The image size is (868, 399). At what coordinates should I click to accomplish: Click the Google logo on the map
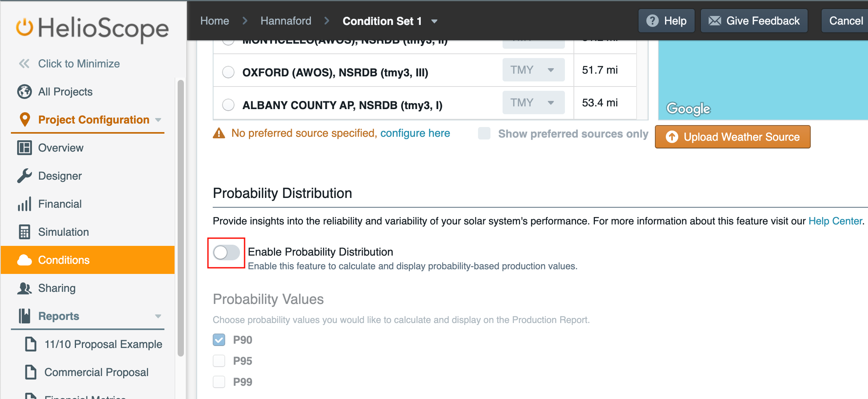[688, 109]
